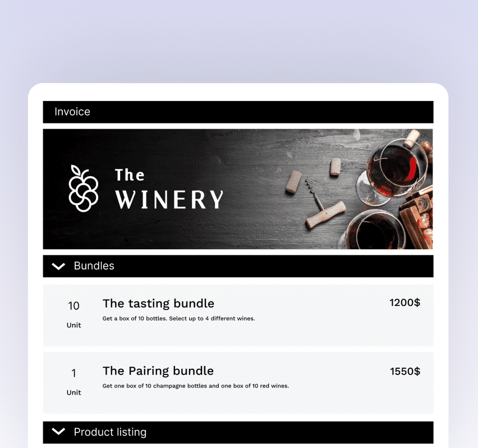Click the WINERY wordmark text
The width and height of the screenshot is (478, 448).
coord(169,200)
